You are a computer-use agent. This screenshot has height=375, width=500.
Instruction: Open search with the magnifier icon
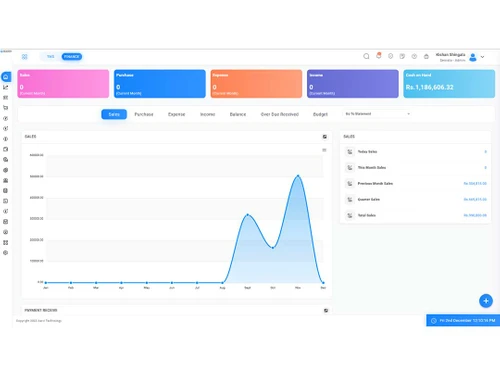click(x=366, y=56)
